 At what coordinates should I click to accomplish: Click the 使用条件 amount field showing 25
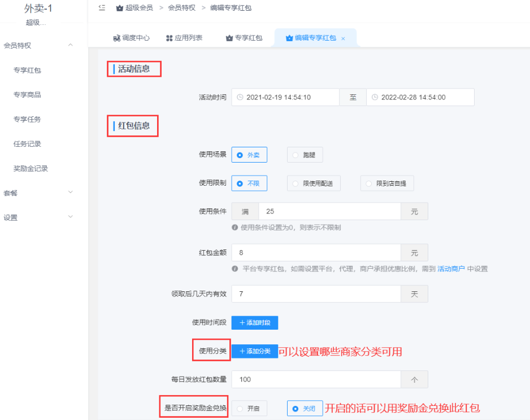(x=329, y=211)
